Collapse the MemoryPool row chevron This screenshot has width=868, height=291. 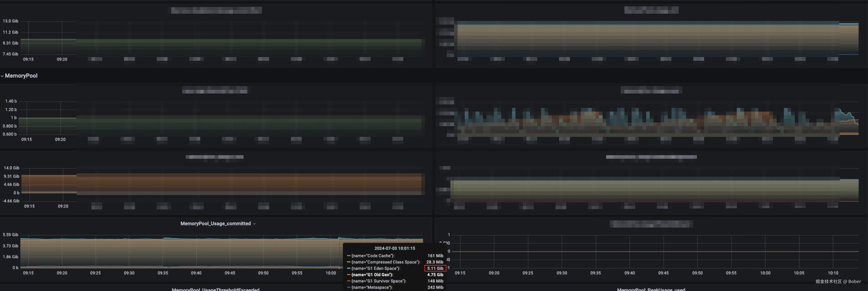2,76
